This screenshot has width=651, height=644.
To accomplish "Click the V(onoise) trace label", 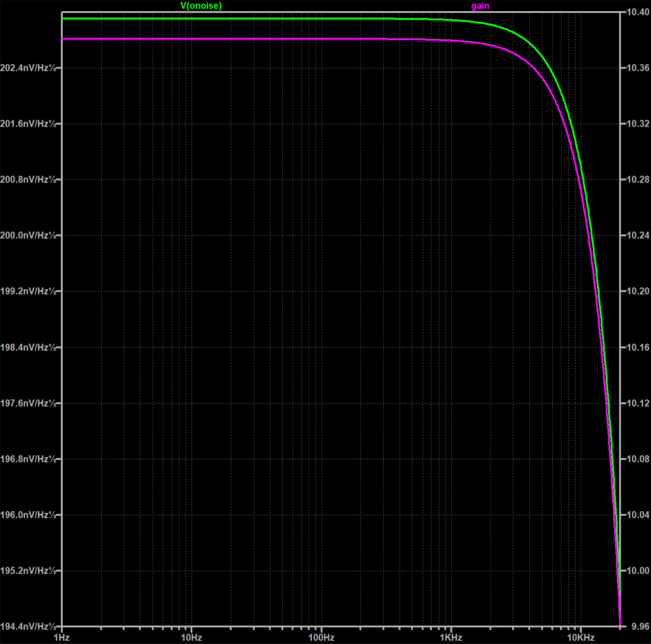I will coord(201,6).
